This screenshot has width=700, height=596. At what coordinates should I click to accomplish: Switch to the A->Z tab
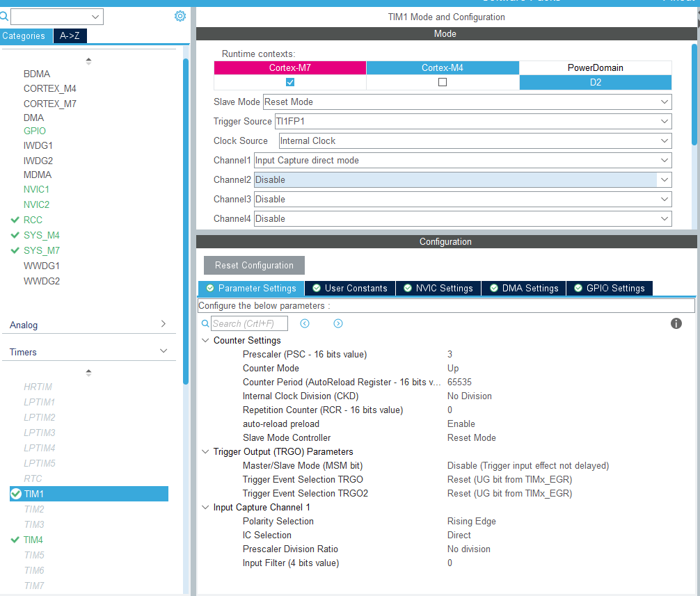(x=70, y=35)
